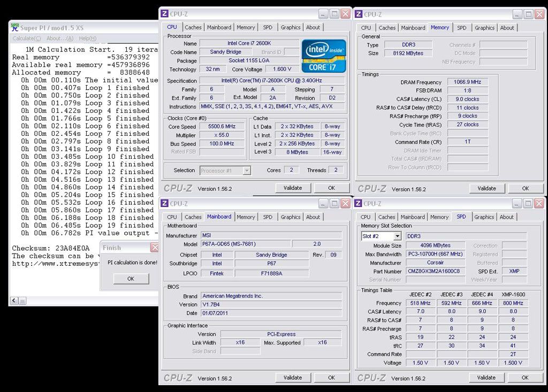Viewport: 548px width, 392px height.
Task: Open the Help menu in Super PI
Action: [87, 39]
